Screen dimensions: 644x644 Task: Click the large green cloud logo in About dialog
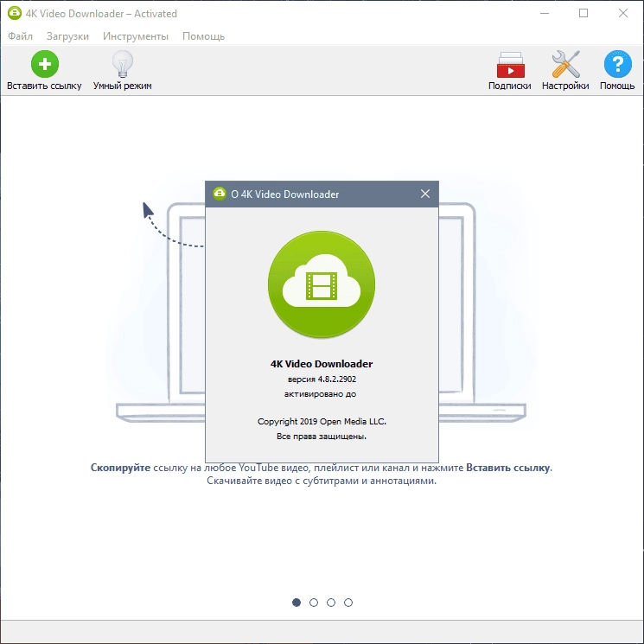tap(322, 284)
